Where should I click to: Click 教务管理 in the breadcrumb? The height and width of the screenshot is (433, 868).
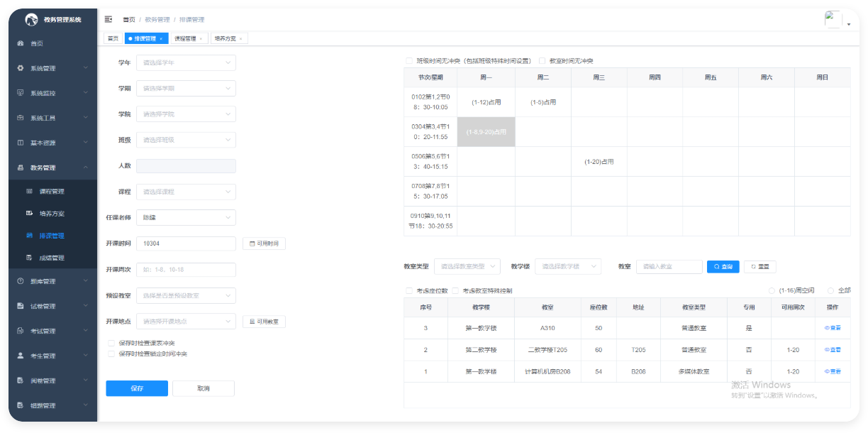(157, 20)
